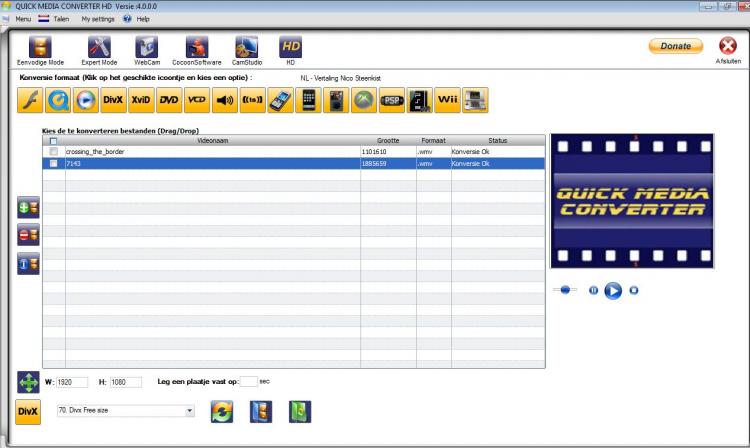Open WebCam from the top toolbar
Viewport: 750px width, 448px height.
tap(147, 50)
